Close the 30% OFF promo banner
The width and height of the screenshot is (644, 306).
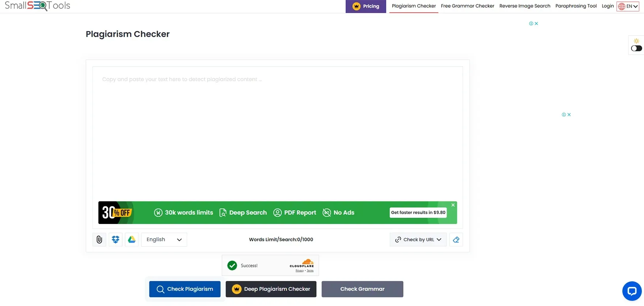pyautogui.click(x=453, y=205)
